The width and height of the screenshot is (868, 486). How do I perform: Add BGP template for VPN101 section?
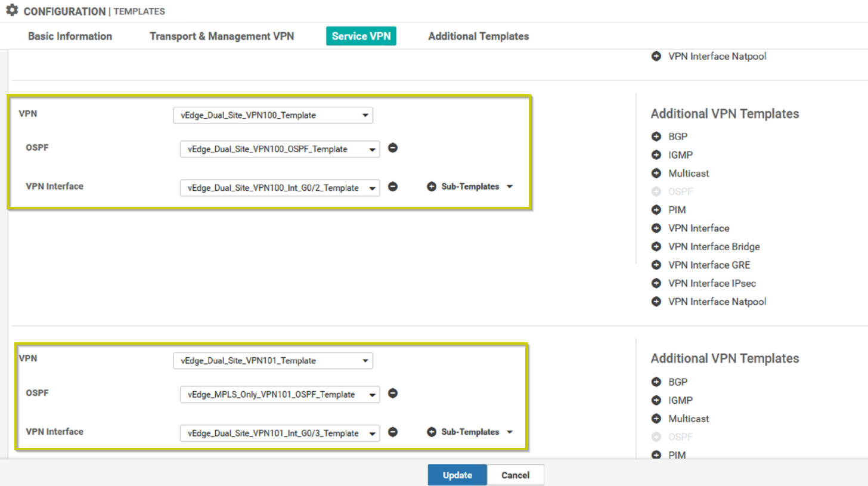pos(656,382)
